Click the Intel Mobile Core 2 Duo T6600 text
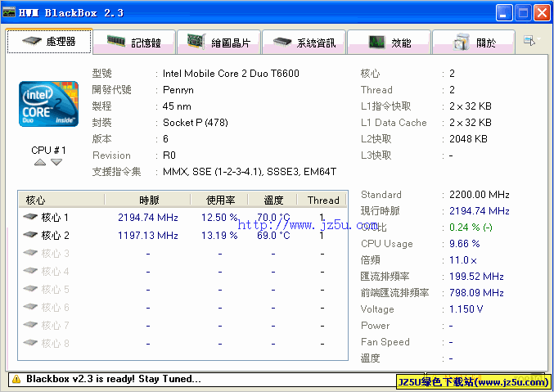The height and width of the screenshot is (392, 554). tap(231, 74)
